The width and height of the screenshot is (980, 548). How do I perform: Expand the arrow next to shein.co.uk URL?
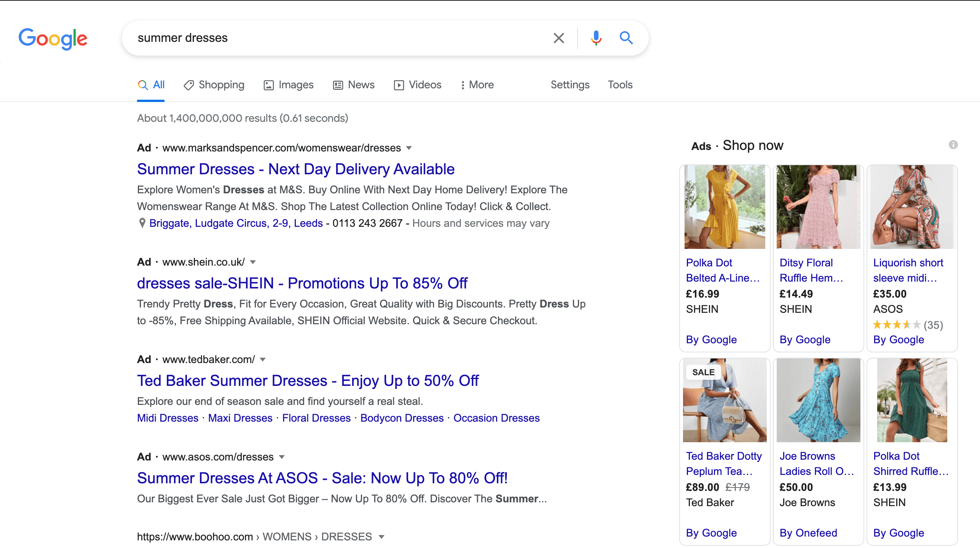click(253, 262)
